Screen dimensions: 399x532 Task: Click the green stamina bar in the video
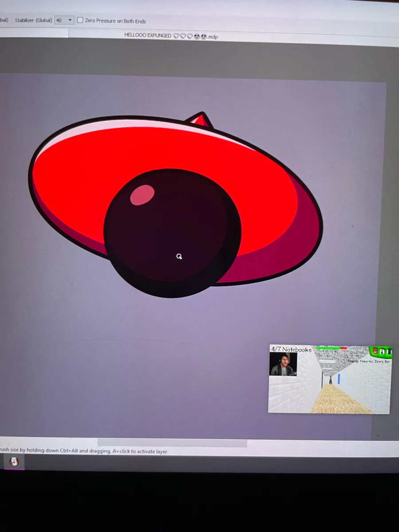click(328, 348)
